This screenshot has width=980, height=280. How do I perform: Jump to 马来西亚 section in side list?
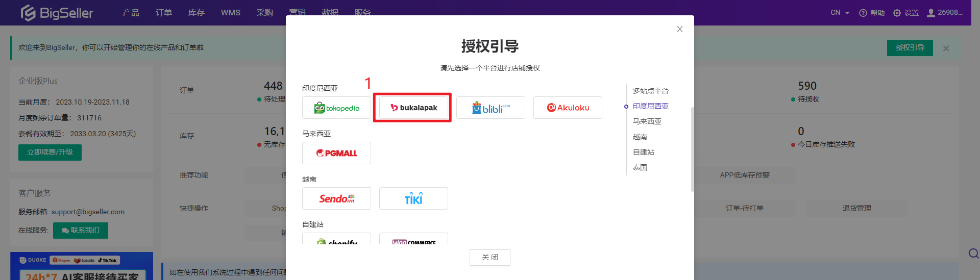click(x=647, y=121)
